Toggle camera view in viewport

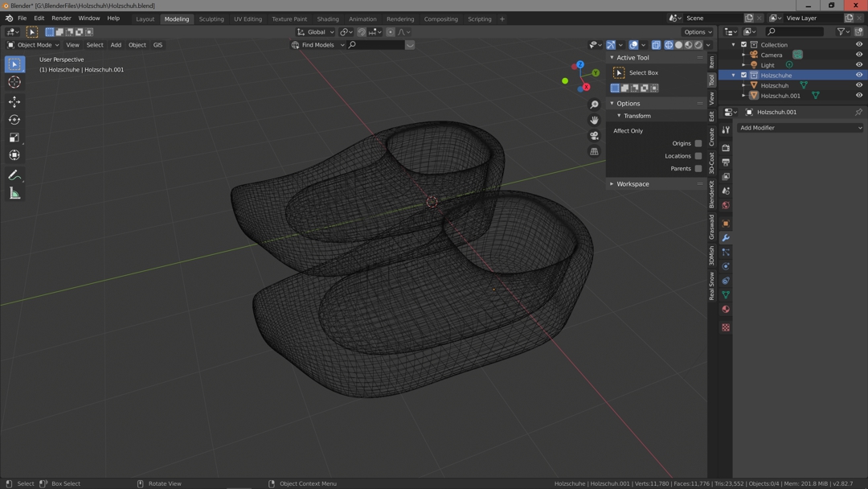pos(594,136)
